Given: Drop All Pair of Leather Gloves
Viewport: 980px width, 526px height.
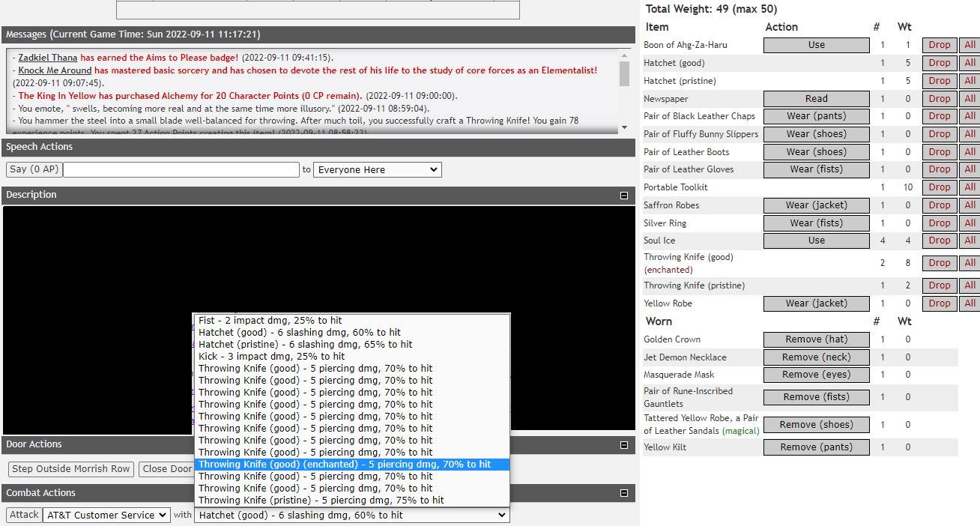Looking at the screenshot, I should click(x=970, y=169).
